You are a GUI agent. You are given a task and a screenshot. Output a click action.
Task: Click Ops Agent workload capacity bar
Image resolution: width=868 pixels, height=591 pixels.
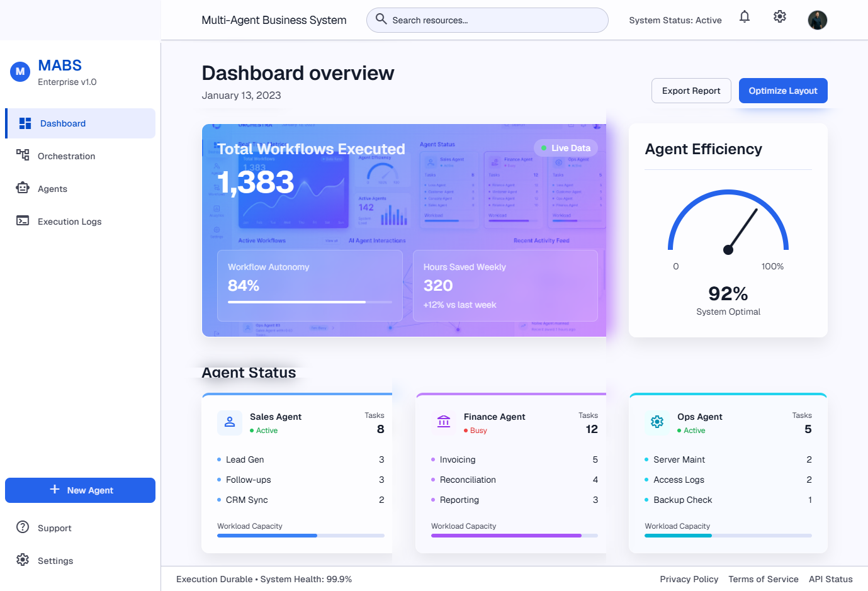tap(728, 536)
